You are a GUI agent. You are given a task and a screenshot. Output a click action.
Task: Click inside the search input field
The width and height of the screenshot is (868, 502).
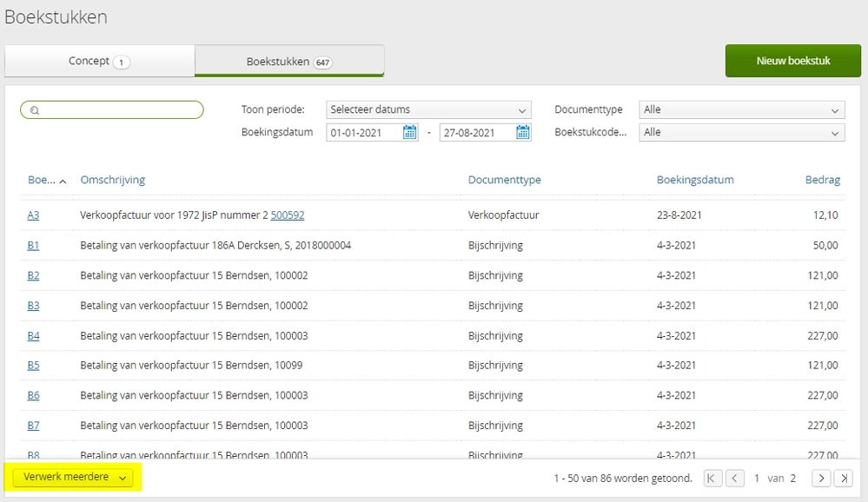[x=120, y=110]
